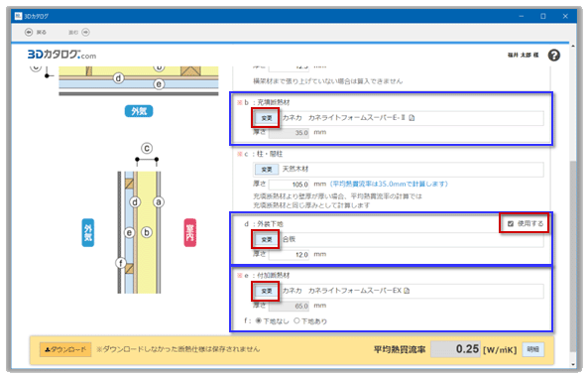588x378 pixels.
Task: Click the ダウンロード button
Action: [x=65, y=350]
